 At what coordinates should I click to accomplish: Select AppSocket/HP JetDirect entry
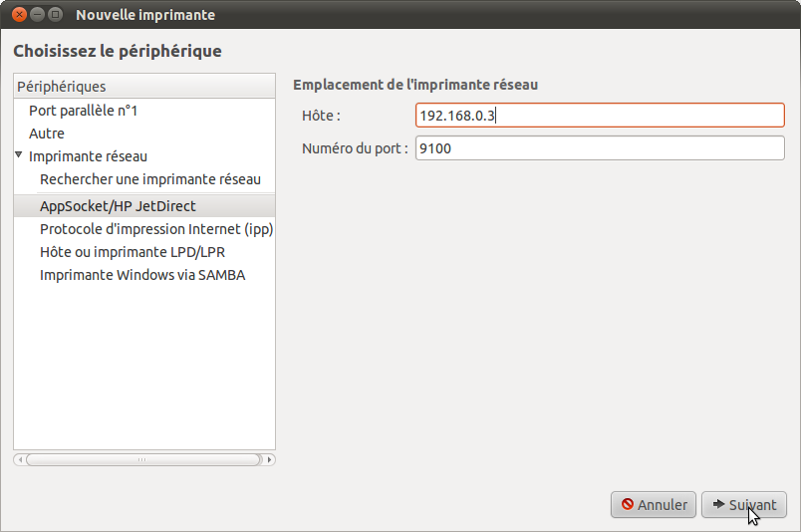pyautogui.click(x=144, y=206)
